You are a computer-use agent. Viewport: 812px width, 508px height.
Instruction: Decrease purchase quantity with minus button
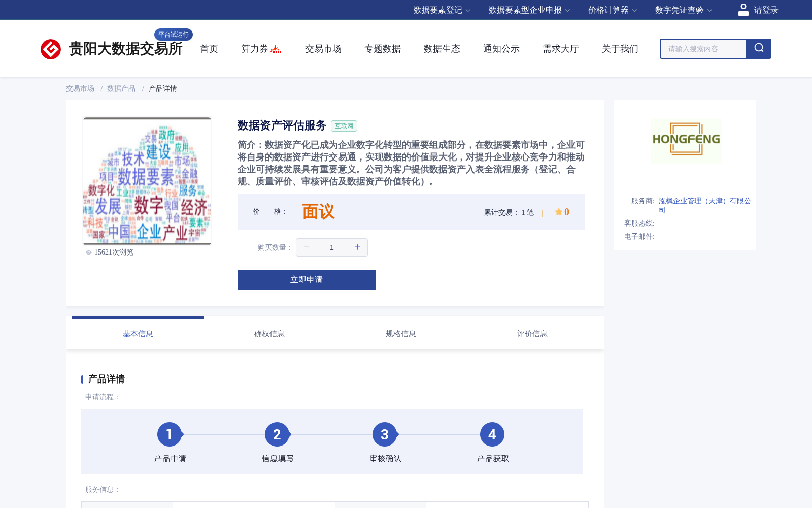coord(307,247)
